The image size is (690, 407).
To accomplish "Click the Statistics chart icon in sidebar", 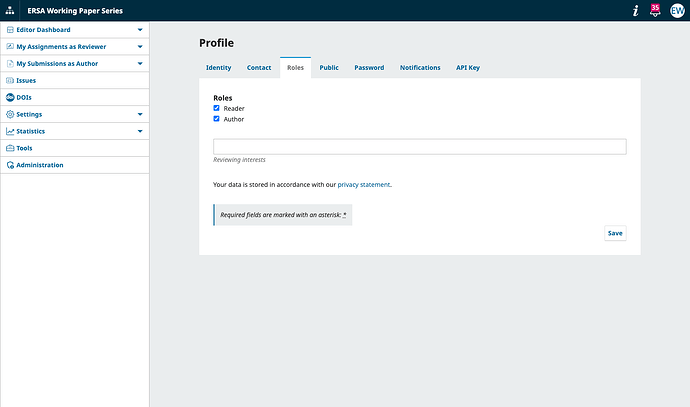I will pos(10,131).
